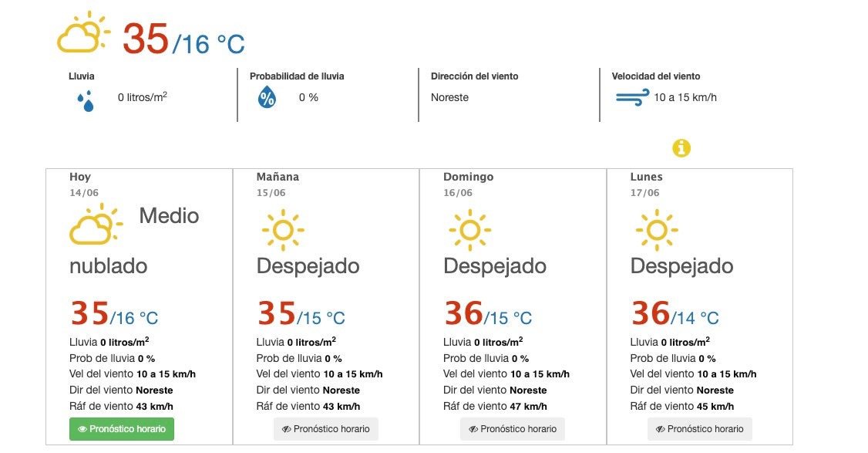Show Pronóstico horario for Lunes 17/06
Viewport: 868px width, 453px height.
[700, 429]
